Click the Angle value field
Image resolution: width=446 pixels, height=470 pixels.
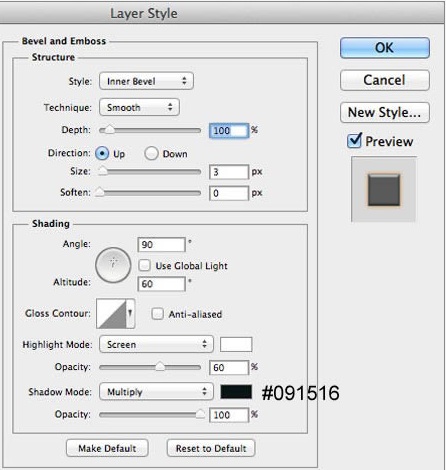[161, 245]
